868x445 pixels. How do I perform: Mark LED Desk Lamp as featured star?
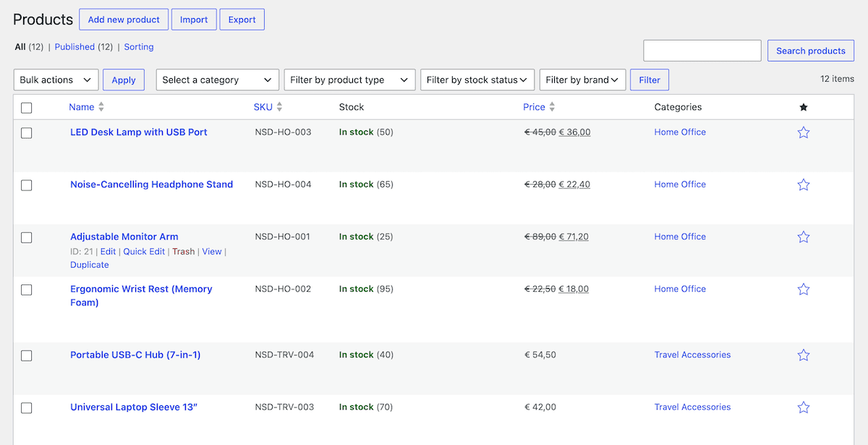pyautogui.click(x=803, y=132)
